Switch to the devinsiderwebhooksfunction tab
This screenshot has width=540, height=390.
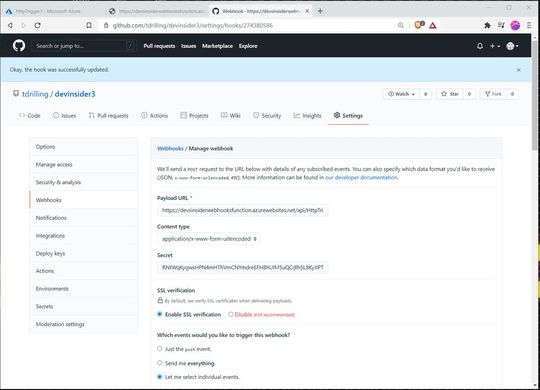click(x=158, y=11)
